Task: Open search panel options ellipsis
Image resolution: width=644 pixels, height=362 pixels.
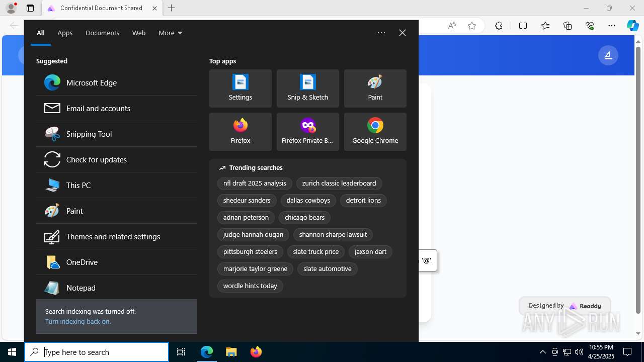Action: [x=381, y=33]
